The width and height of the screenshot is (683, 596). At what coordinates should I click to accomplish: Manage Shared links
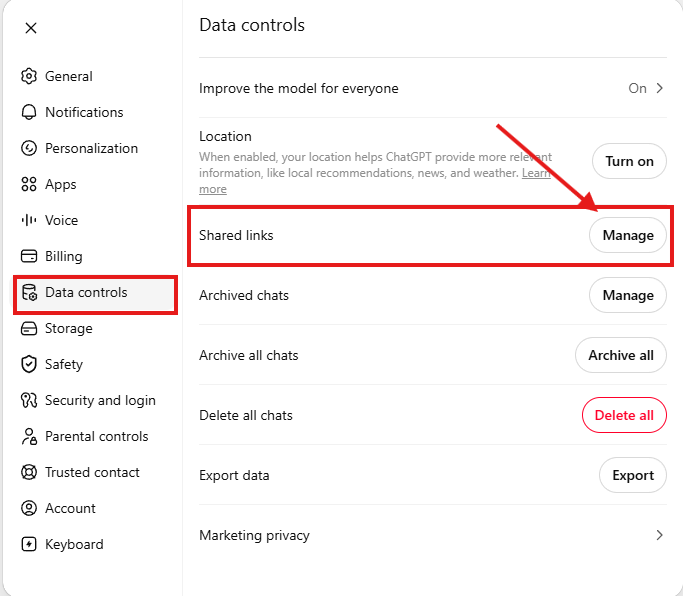pyautogui.click(x=628, y=235)
